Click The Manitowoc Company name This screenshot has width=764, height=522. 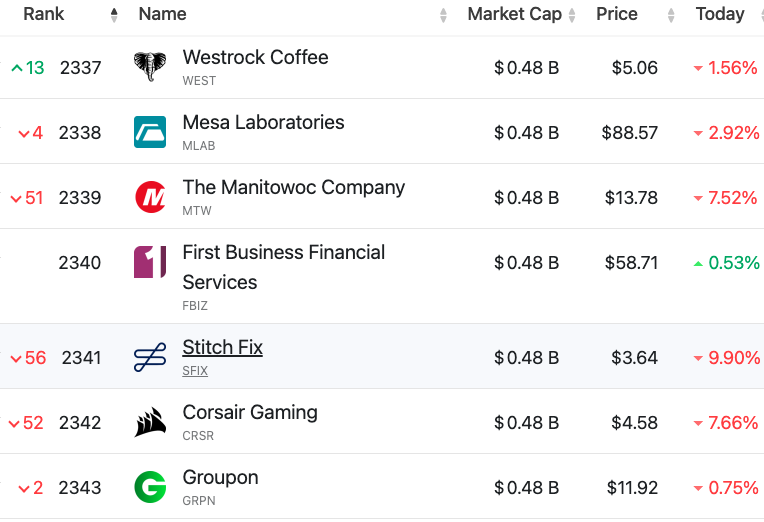tap(293, 187)
